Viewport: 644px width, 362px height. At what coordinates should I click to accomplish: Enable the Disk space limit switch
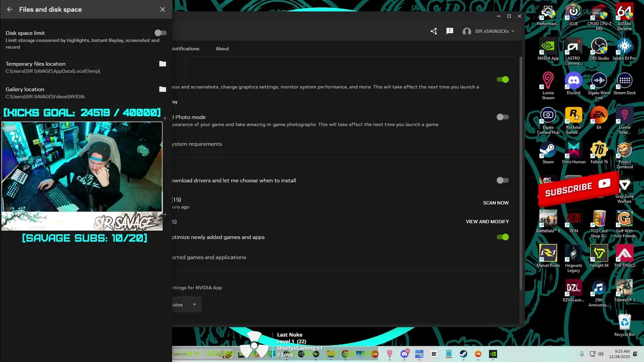point(160,33)
